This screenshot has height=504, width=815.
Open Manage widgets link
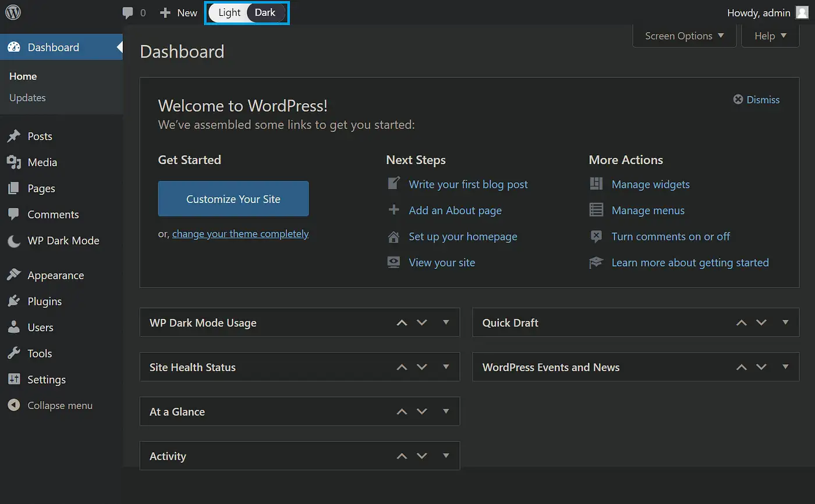(x=650, y=184)
